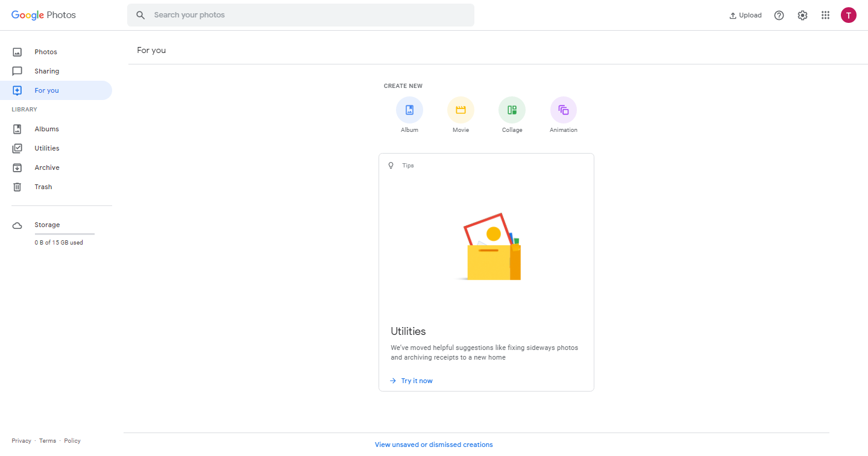Screen dimensions: 868x456
Task: Click the Collage label under Create New
Action: [512, 130]
